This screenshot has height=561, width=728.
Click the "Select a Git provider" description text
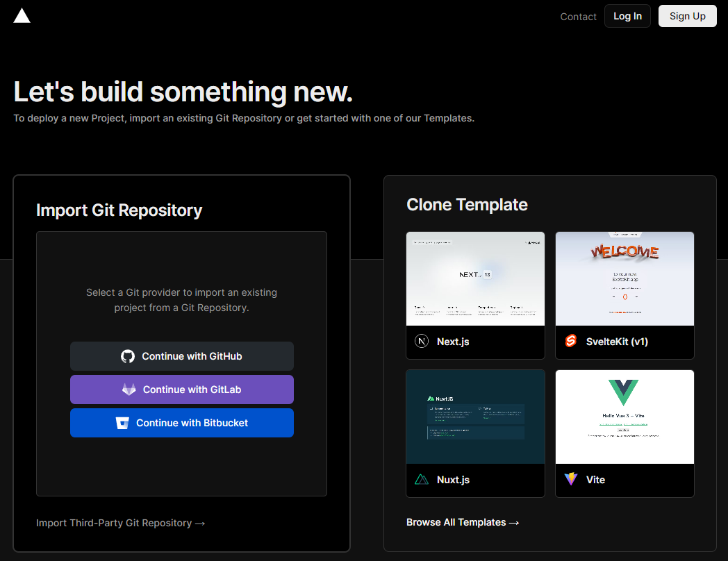[181, 300]
